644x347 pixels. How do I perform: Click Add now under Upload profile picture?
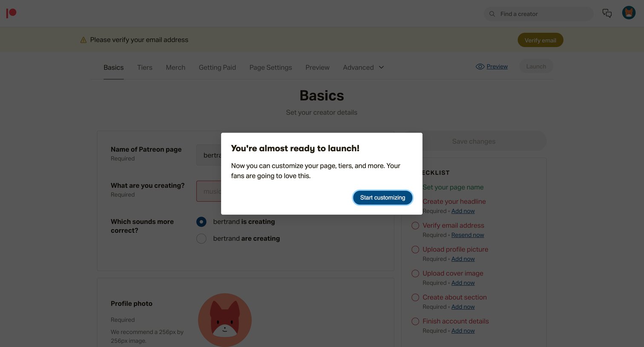pos(463,259)
